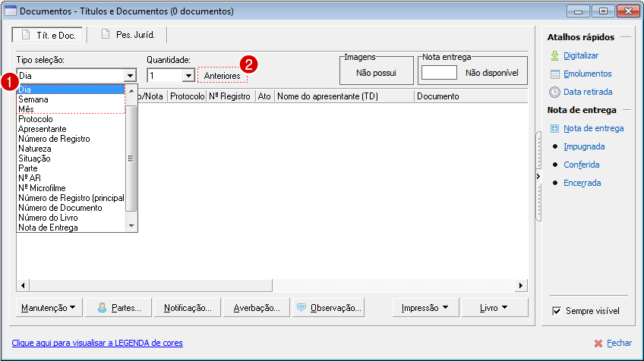The width and height of the screenshot is (644, 361).
Task: Click the Nota de entrega icon
Action: click(555, 128)
